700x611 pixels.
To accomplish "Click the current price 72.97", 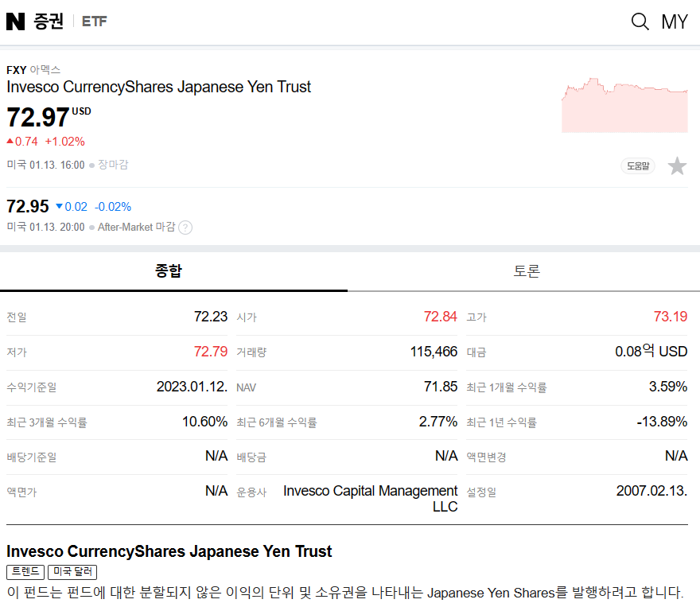I will 38,118.
